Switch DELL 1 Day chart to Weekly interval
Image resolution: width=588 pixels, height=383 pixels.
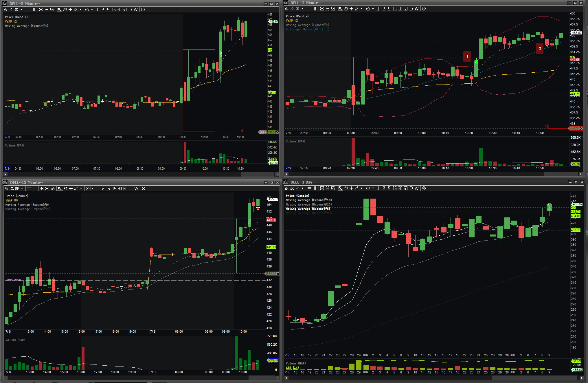click(417, 188)
